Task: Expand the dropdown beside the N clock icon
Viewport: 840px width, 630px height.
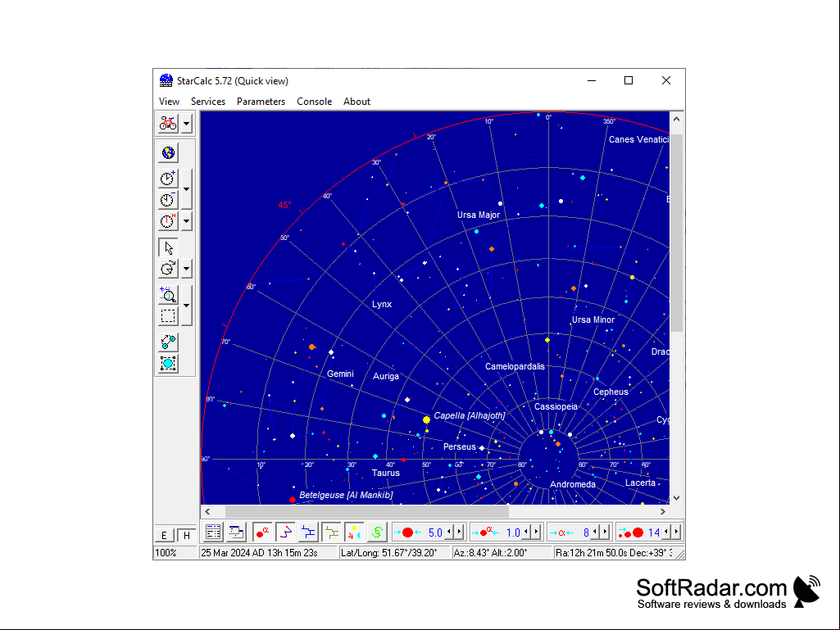Action: (x=186, y=220)
